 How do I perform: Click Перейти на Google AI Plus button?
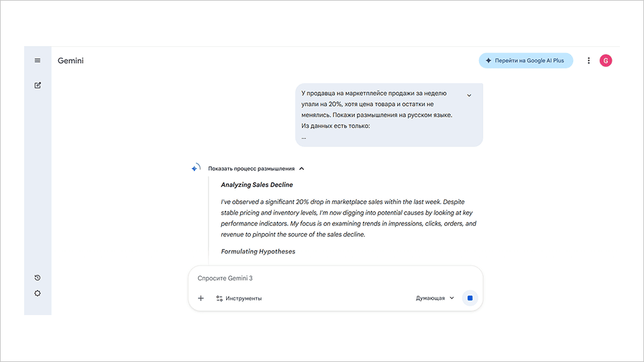click(525, 60)
